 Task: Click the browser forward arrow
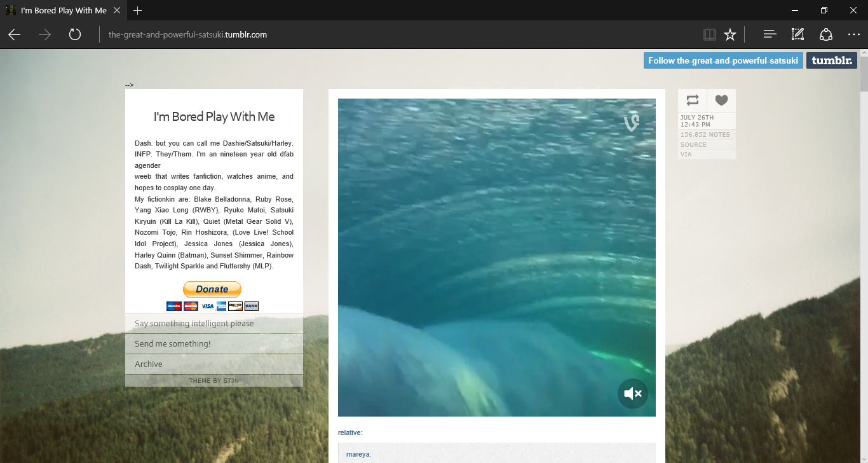click(x=44, y=35)
